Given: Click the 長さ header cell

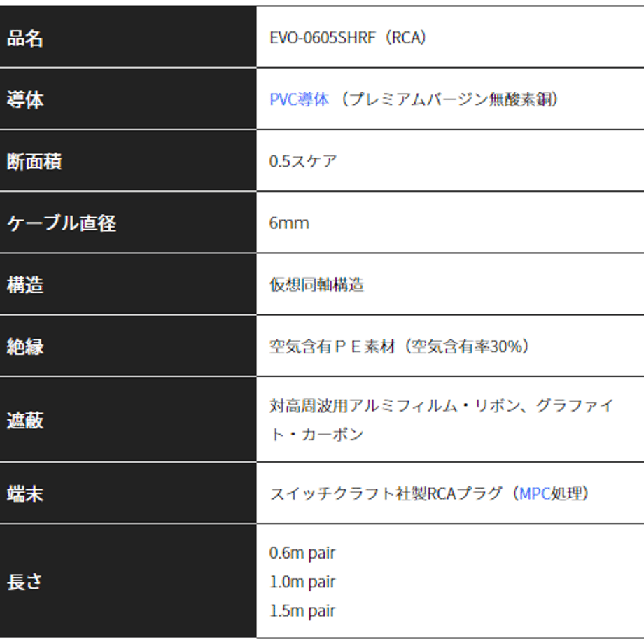Looking at the screenshot, I should 127,581.
